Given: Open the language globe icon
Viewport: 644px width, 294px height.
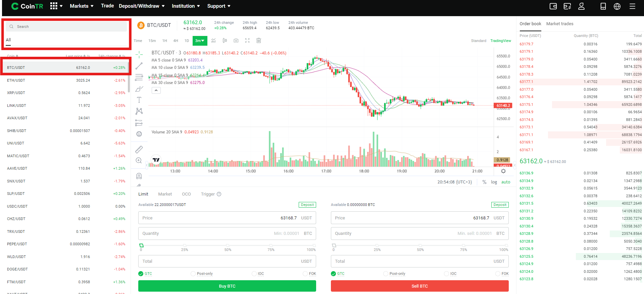Looking at the screenshot, I should 617,6.
